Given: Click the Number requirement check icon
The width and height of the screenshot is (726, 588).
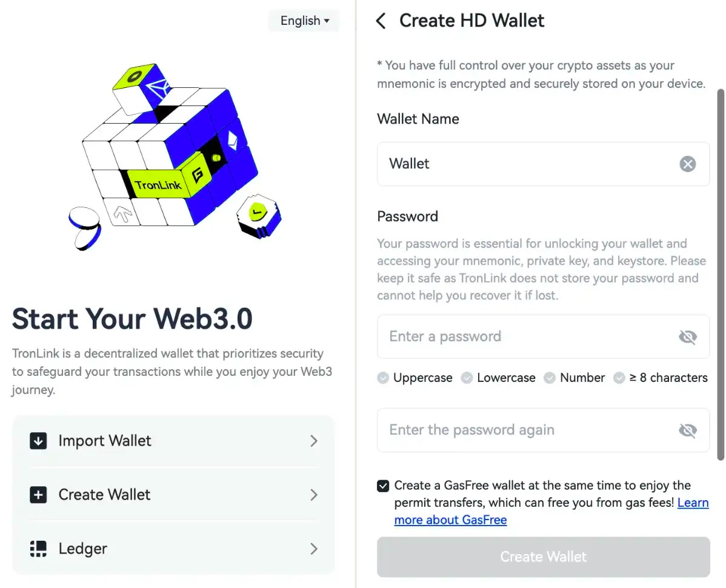Looking at the screenshot, I should [550, 378].
